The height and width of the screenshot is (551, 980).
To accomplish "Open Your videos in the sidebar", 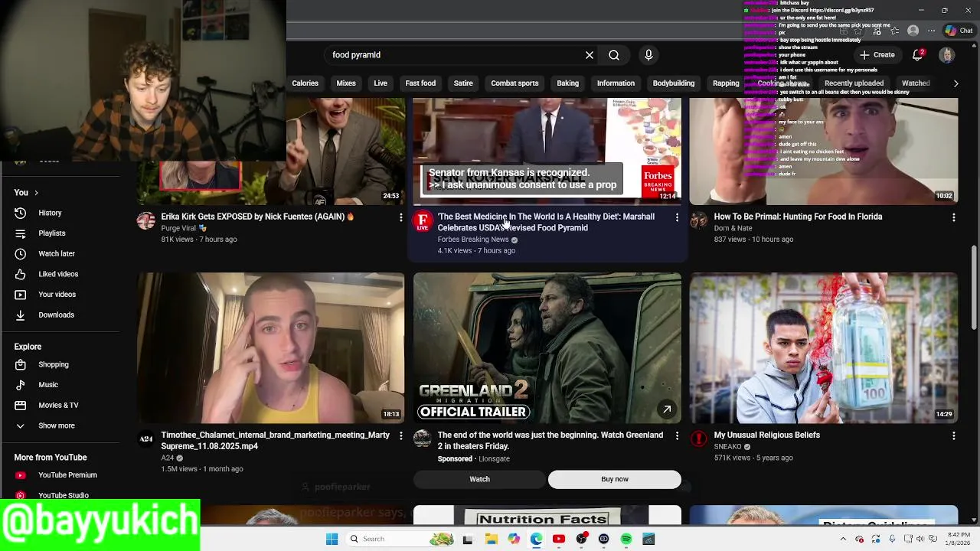I will pyautogui.click(x=57, y=295).
